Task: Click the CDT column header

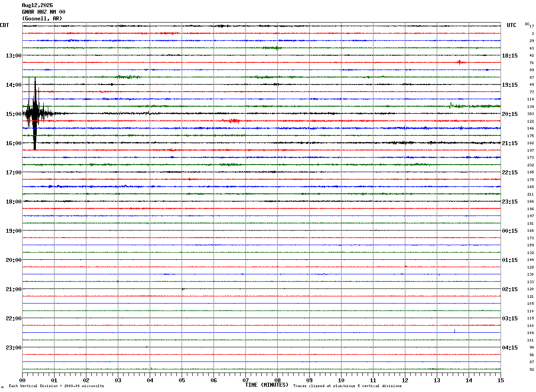Action: tap(4, 25)
